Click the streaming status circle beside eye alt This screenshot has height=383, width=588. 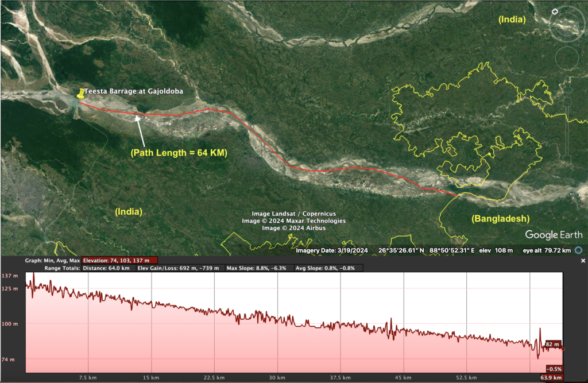coord(578,250)
